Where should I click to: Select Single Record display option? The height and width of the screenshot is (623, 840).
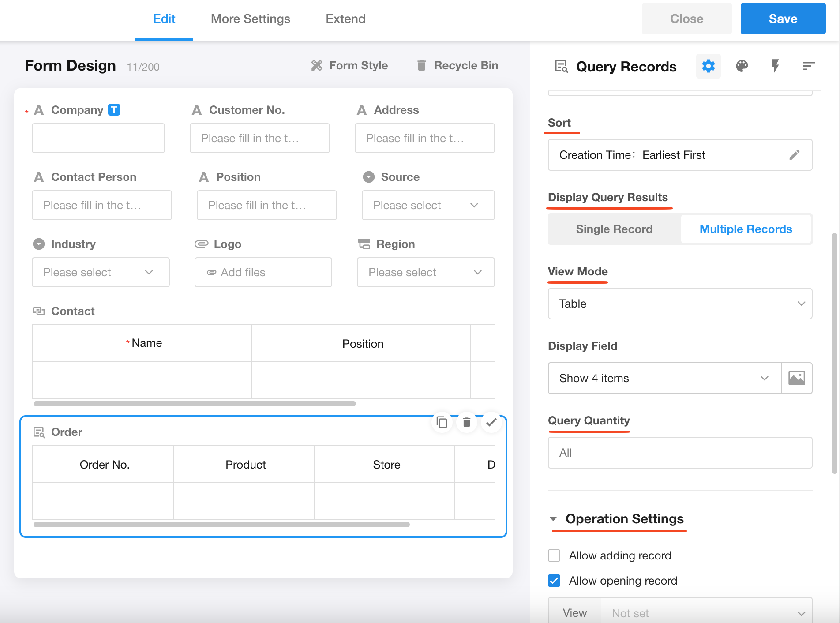[614, 229]
